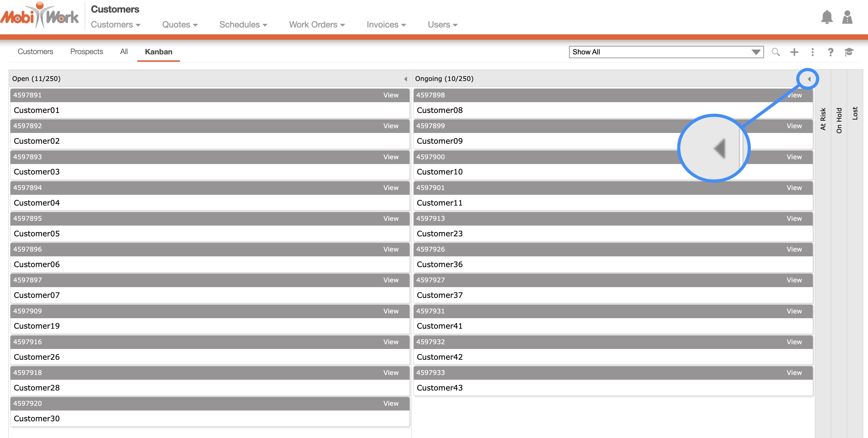Image resolution: width=868 pixels, height=438 pixels.
Task: Open the Invoices dropdown menu
Action: [x=386, y=24]
